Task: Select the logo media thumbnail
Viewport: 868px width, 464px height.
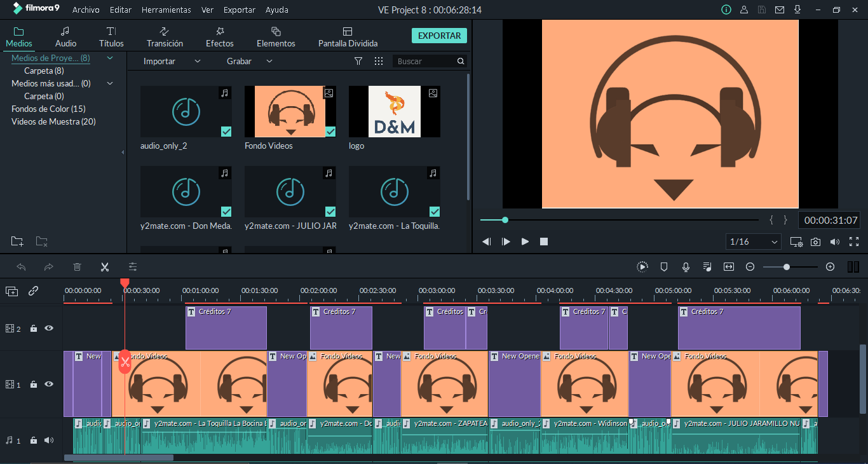Action: (394, 111)
